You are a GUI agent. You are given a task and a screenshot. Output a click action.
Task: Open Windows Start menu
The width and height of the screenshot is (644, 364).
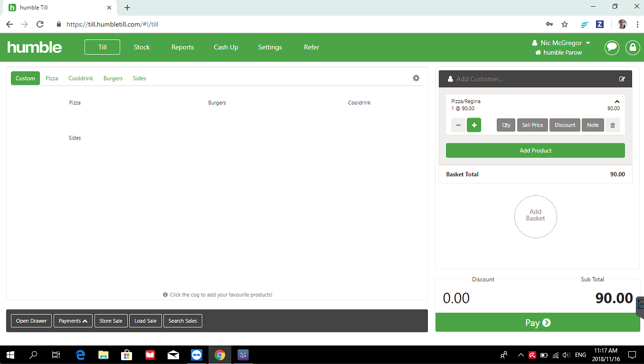click(10, 355)
